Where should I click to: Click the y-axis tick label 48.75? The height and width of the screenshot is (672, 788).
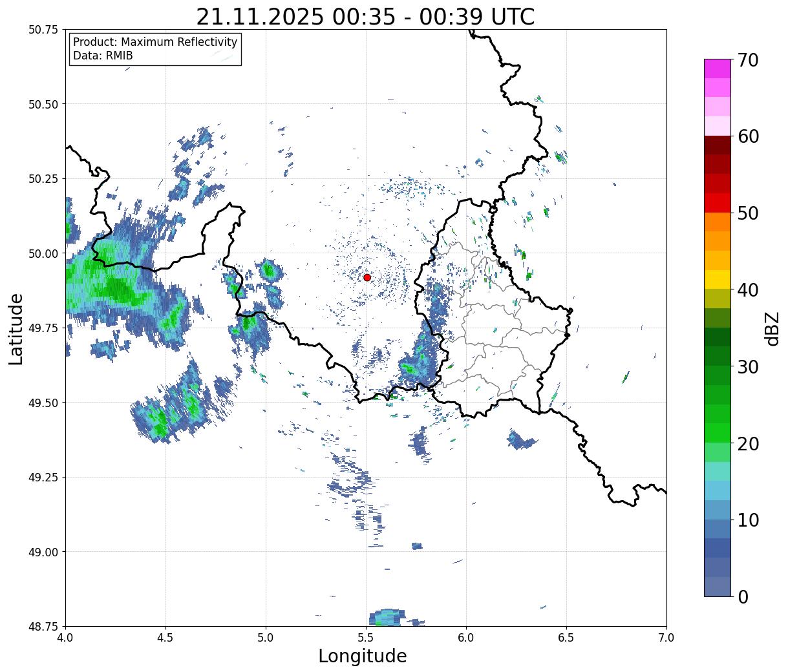[x=43, y=626]
